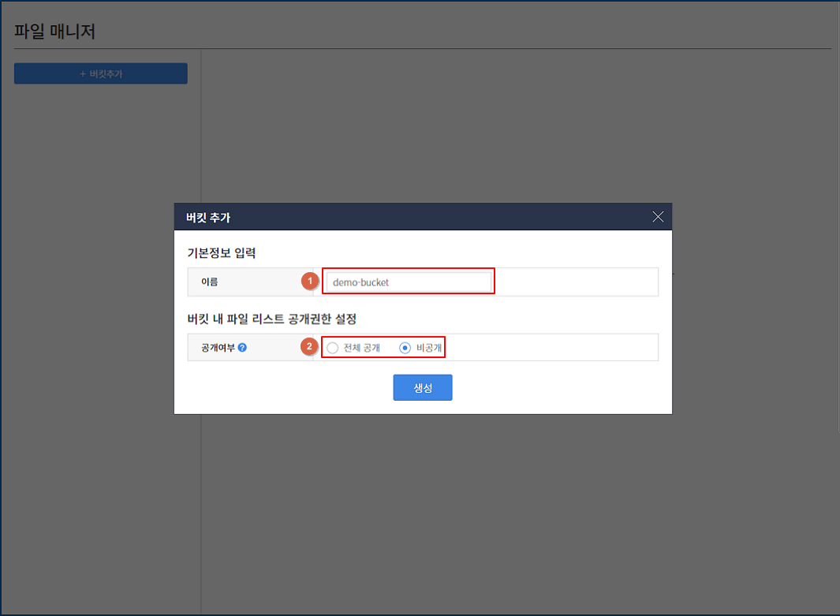
Task: Select the 전체 공개 radio button
Action: pos(333,348)
